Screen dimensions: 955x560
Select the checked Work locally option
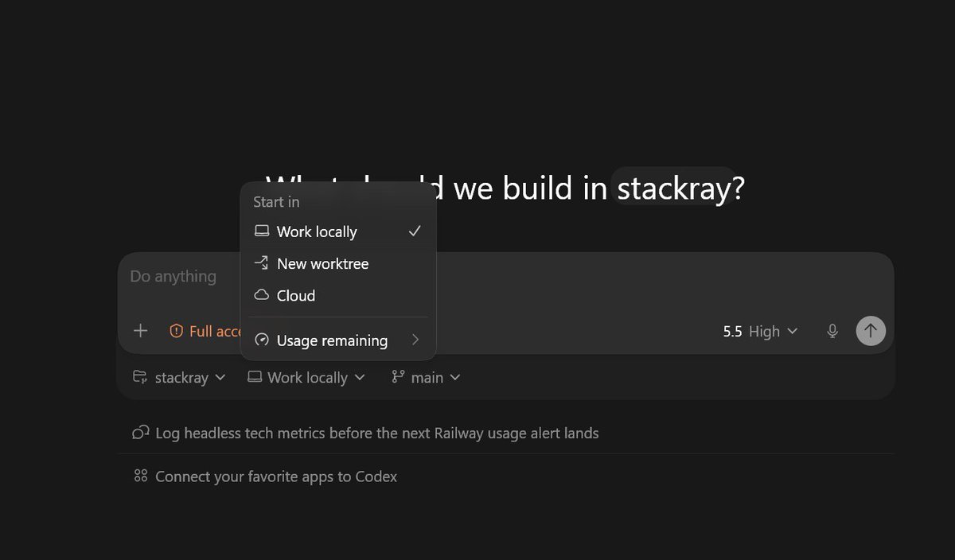338,231
